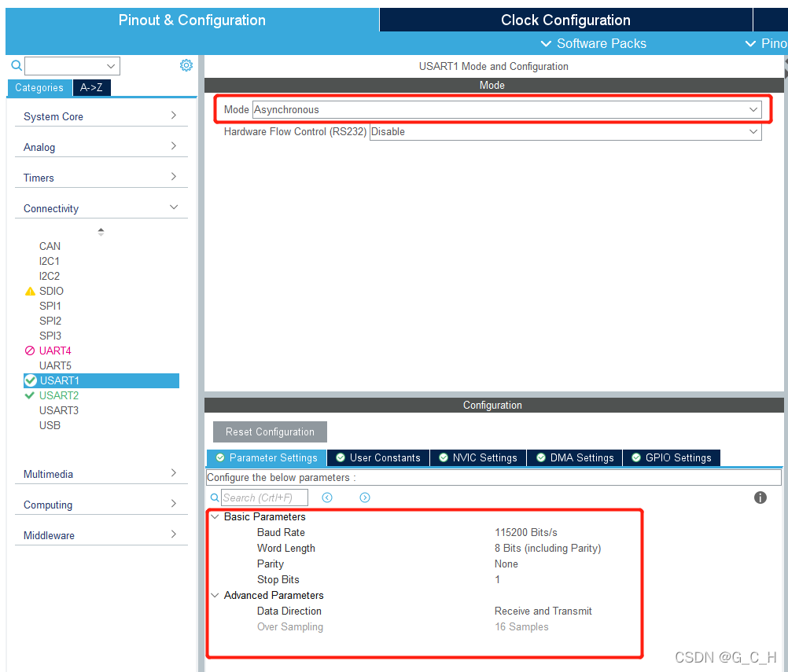Click the USART2 green checkmark icon
Screen dimensions: 788x672
point(30,395)
